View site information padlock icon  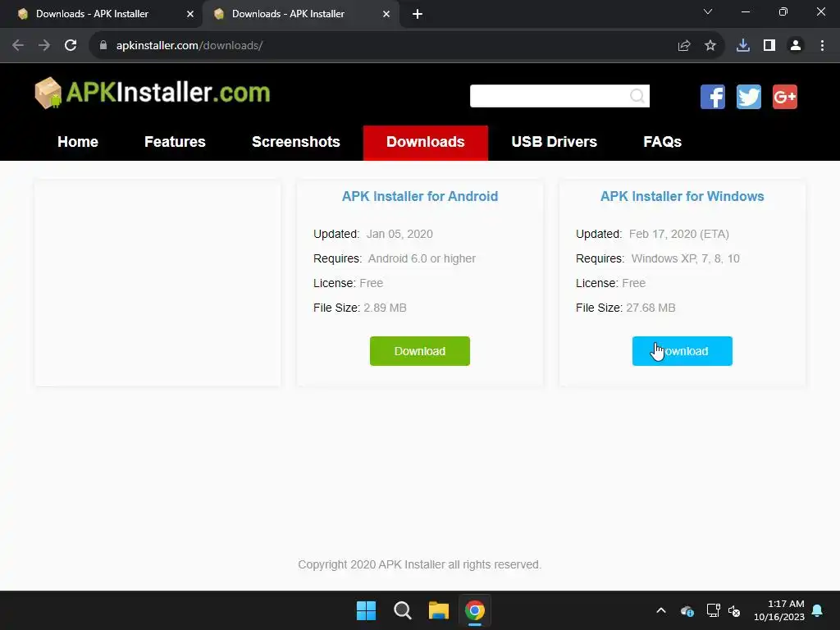(x=103, y=46)
